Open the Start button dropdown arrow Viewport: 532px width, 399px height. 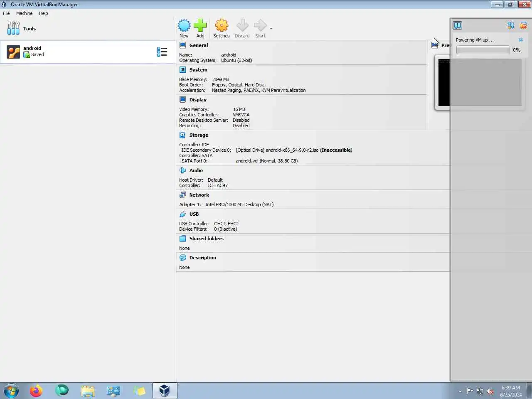(271, 29)
